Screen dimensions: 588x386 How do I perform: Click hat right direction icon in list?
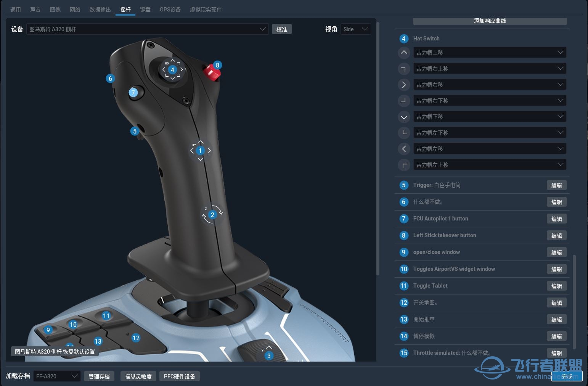click(404, 85)
